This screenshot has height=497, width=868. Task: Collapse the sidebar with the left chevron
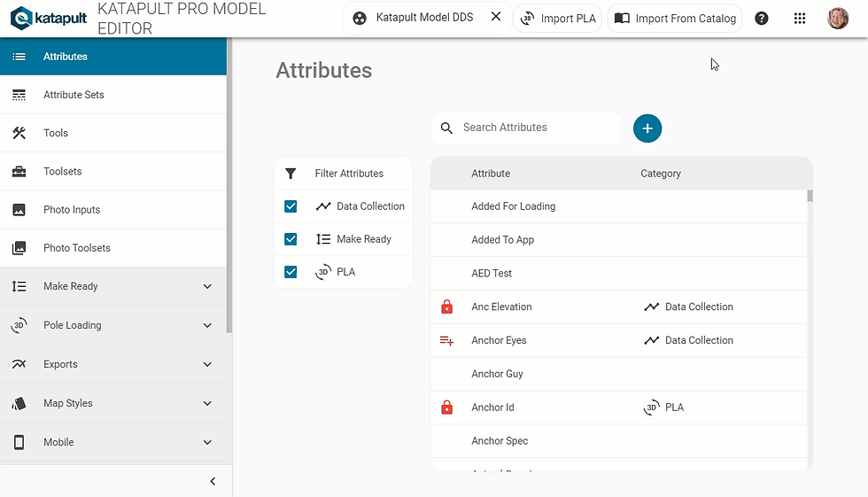tap(213, 481)
